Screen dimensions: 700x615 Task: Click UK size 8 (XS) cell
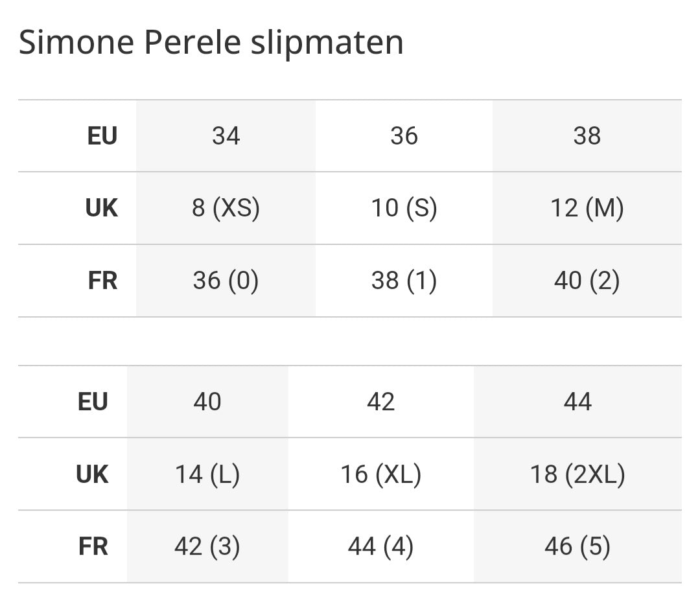[x=226, y=209]
